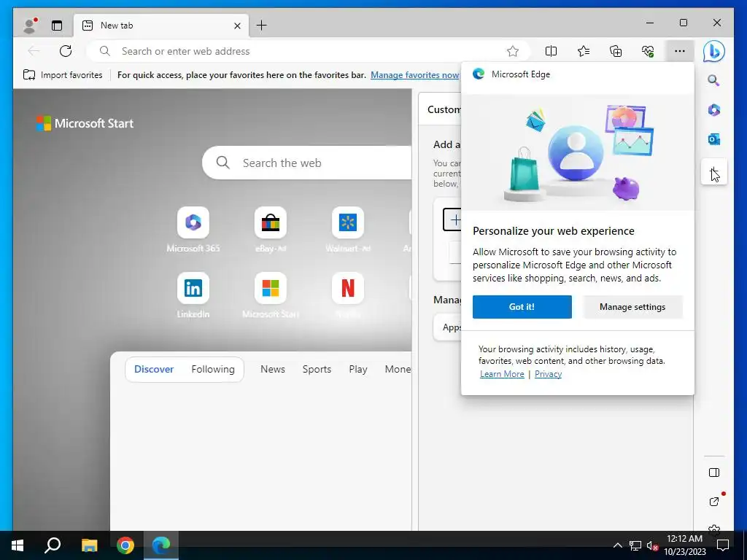Screen dimensions: 747x560
Task: Open Settings and more ellipsis menu
Action: [680, 51]
